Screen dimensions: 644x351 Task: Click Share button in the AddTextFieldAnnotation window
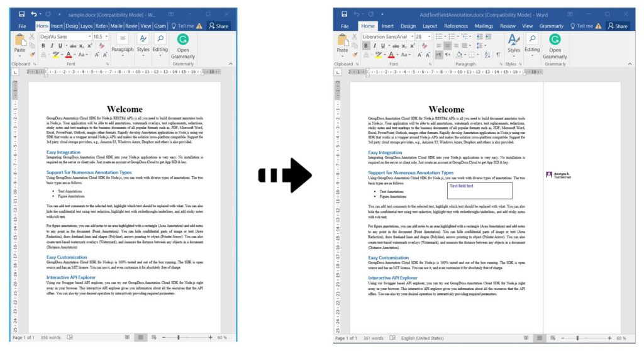pyautogui.click(x=618, y=26)
